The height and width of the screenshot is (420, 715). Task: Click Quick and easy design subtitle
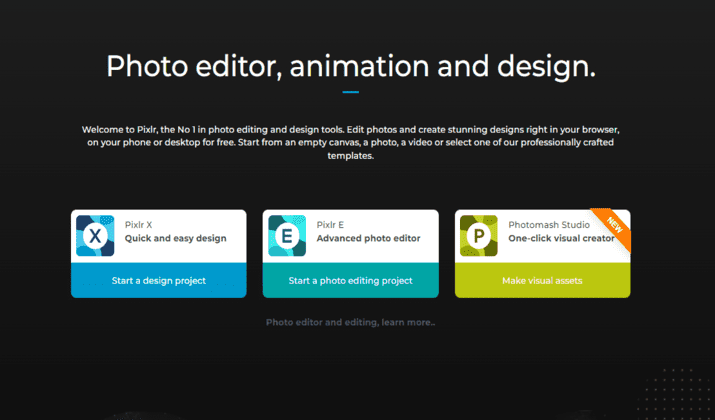pos(176,239)
